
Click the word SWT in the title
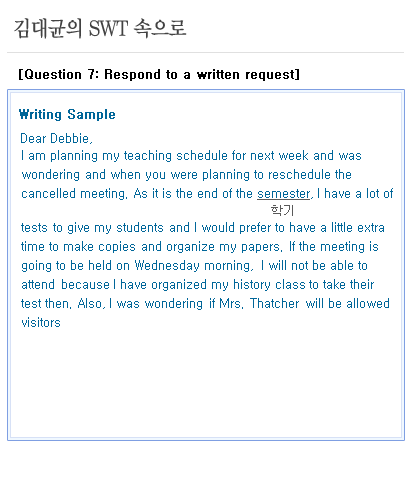coord(108,28)
